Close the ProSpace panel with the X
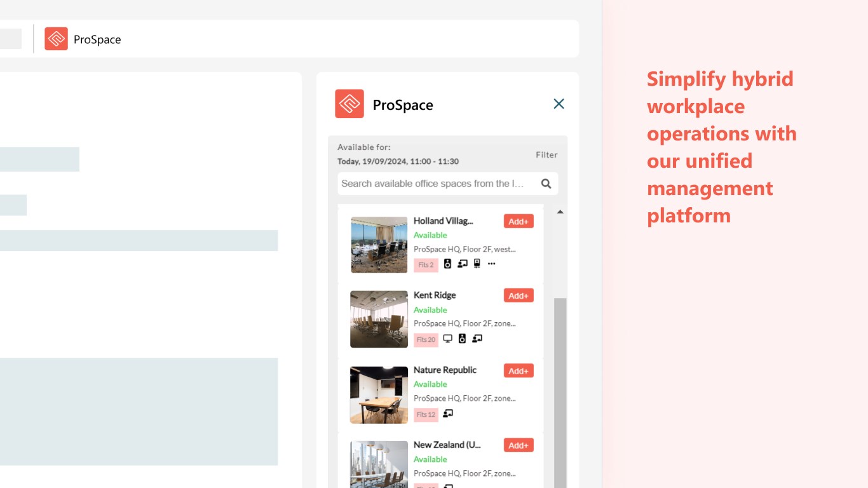 click(559, 104)
